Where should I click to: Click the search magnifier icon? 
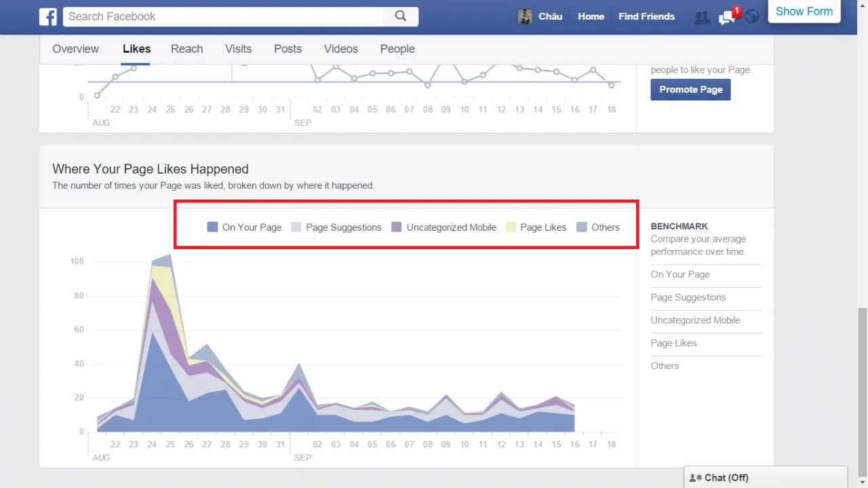point(400,16)
